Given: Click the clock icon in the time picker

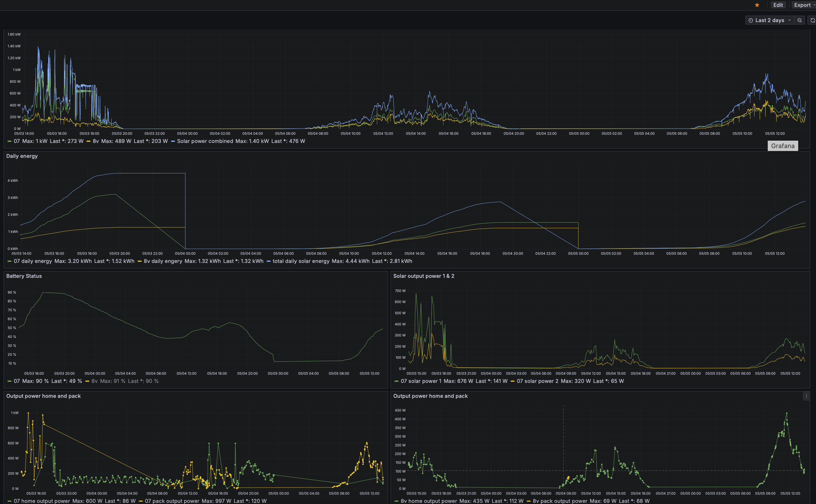Looking at the screenshot, I should click(750, 20).
